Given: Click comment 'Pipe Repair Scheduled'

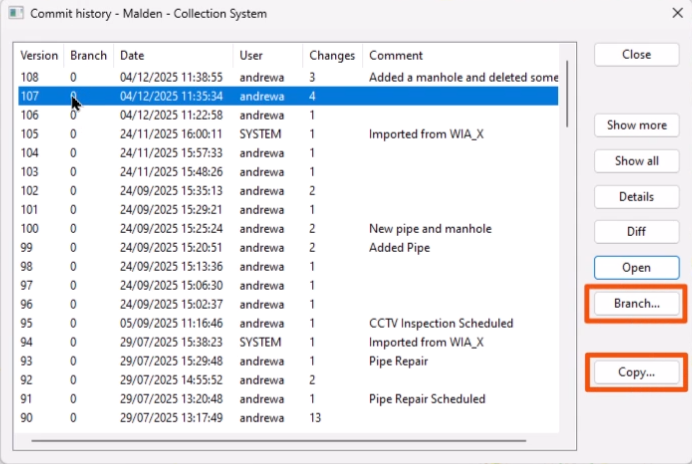Looking at the screenshot, I should point(427,399).
